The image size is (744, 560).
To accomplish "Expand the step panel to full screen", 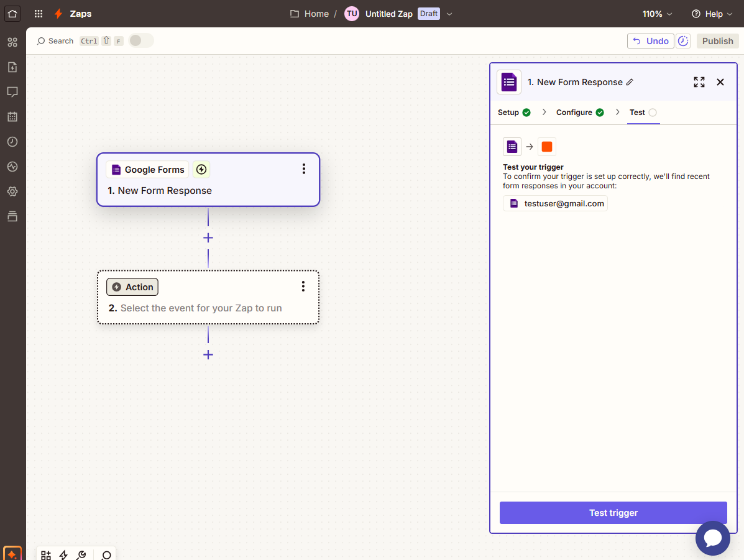I will tap(699, 82).
